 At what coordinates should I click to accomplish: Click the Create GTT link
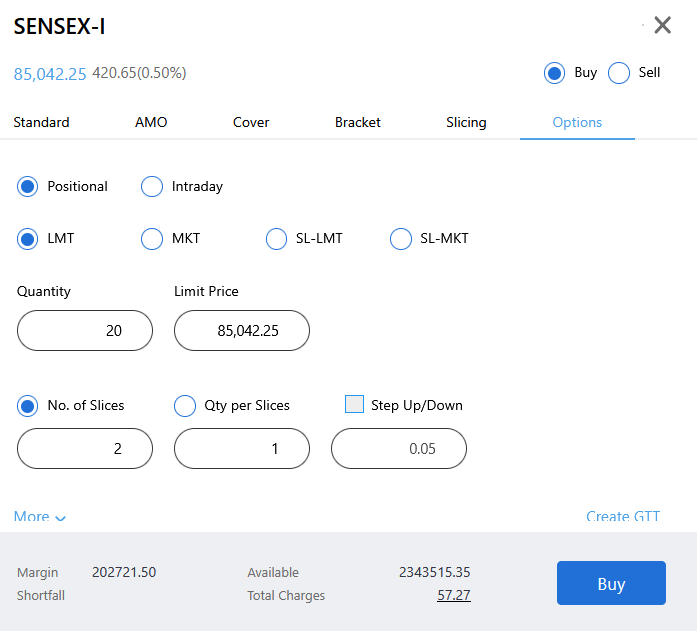point(622,517)
